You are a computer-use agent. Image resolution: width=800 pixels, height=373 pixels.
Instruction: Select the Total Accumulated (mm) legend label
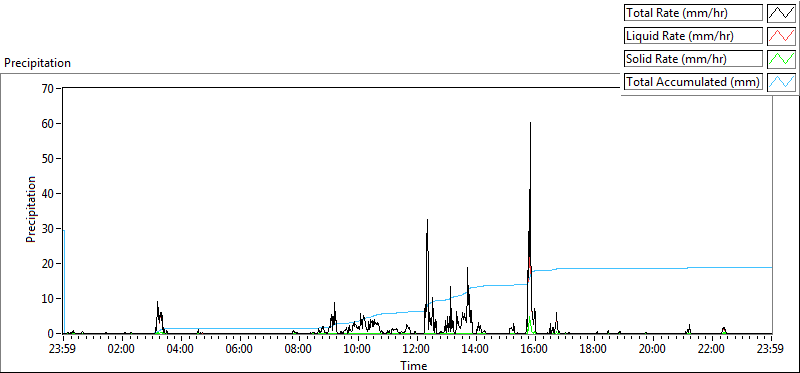click(x=693, y=82)
